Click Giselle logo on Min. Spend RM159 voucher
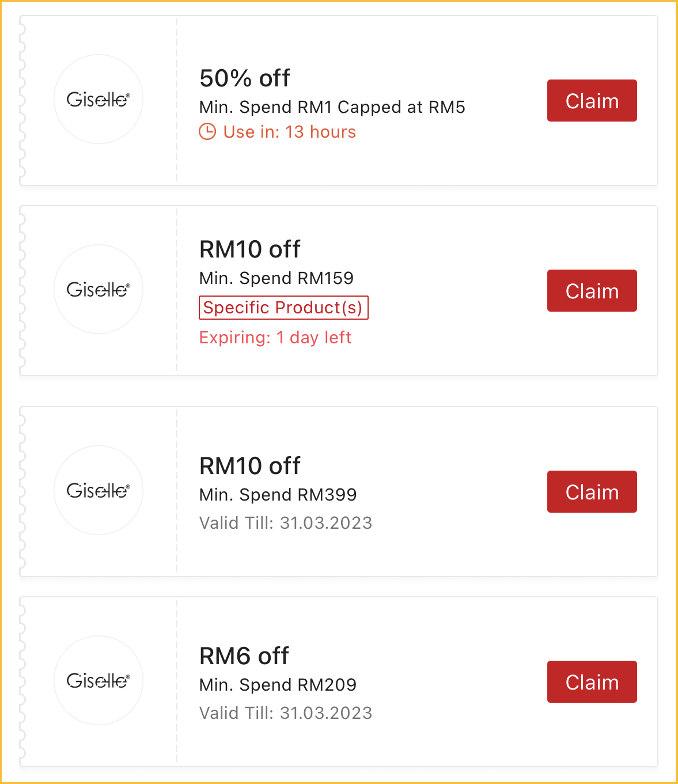The height and width of the screenshot is (784, 678). (x=99, y=289)
